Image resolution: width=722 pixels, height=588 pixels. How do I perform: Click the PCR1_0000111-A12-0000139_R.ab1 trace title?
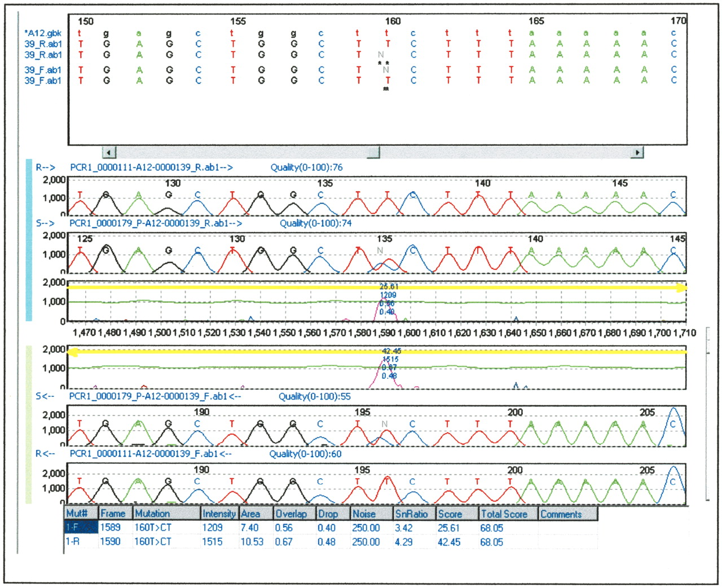click(151, 167)
